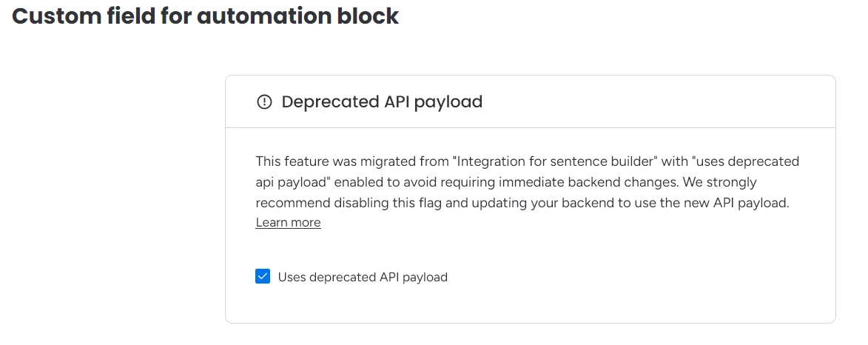Open the Learn more link
Image resolution: width=868 pixels, height=345 pixels.
[x=288, y=222]
